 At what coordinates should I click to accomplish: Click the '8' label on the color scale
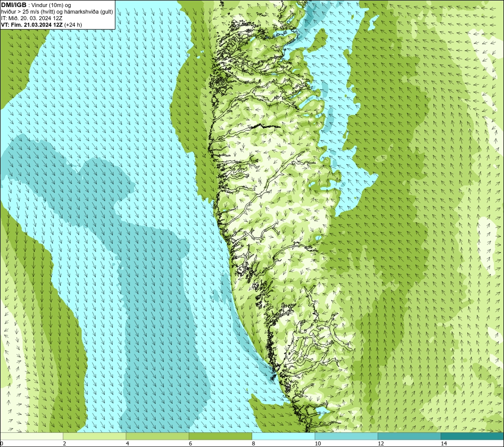(254, 443)
